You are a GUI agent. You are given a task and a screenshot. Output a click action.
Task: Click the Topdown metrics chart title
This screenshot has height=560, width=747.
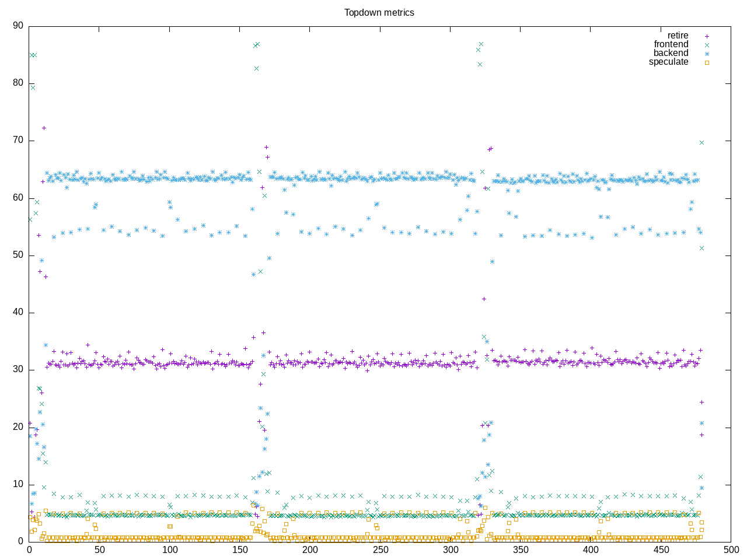point(379,12)
